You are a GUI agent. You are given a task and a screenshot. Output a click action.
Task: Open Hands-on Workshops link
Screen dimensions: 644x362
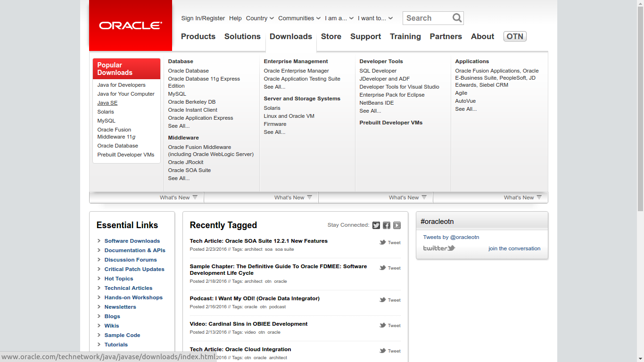point(133,297)
